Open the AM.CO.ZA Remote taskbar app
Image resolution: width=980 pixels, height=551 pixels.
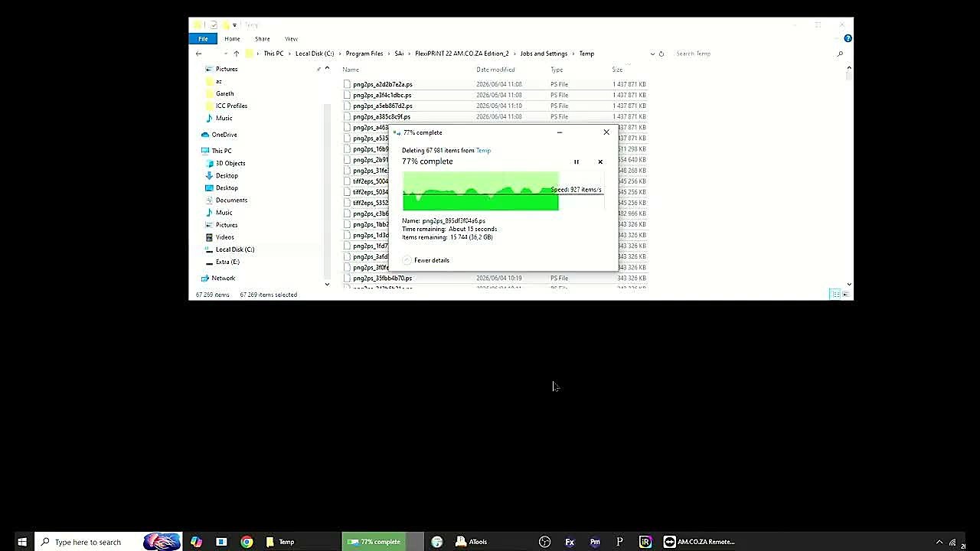700,542
